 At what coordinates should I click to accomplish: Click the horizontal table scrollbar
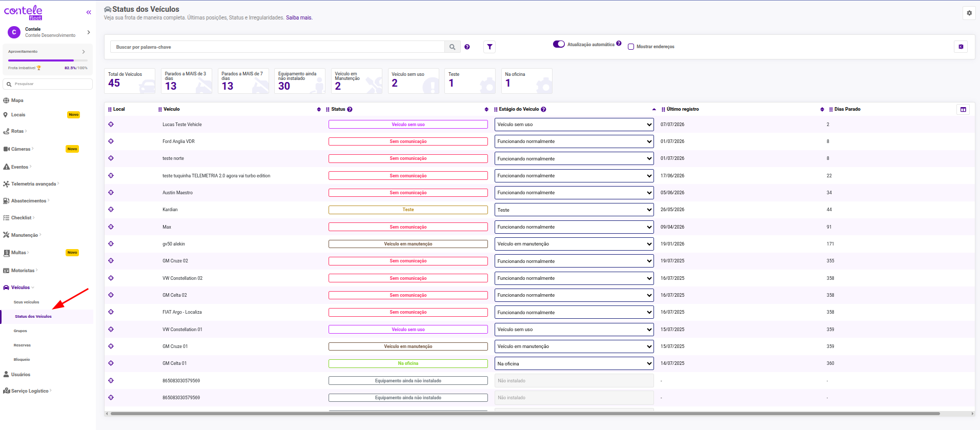click(525, 414)
